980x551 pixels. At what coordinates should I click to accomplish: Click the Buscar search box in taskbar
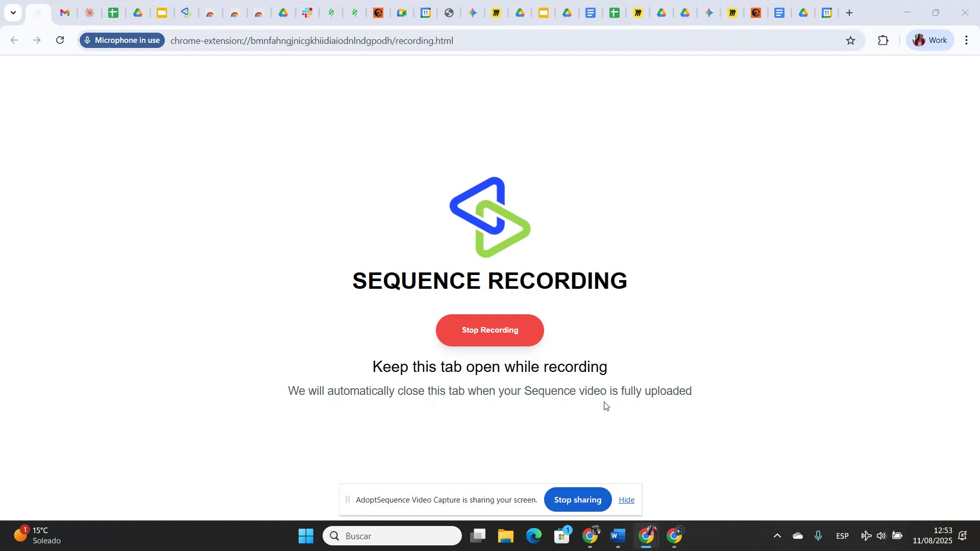[392, 536]
